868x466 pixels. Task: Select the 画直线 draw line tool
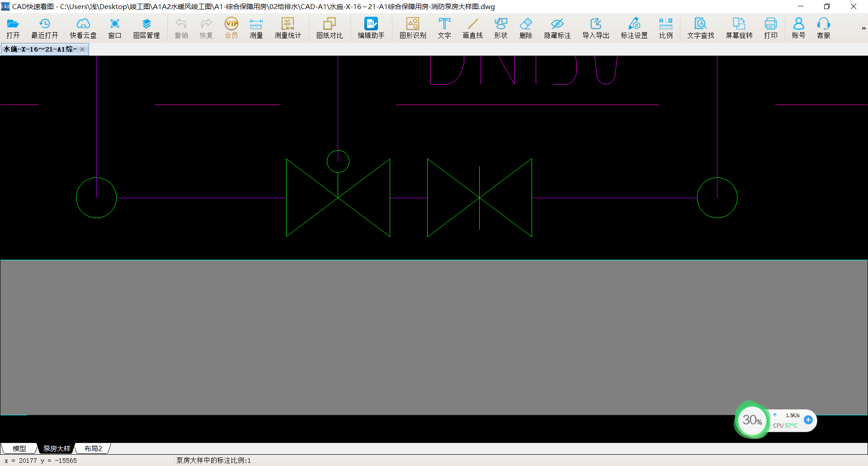pos(473,28)
